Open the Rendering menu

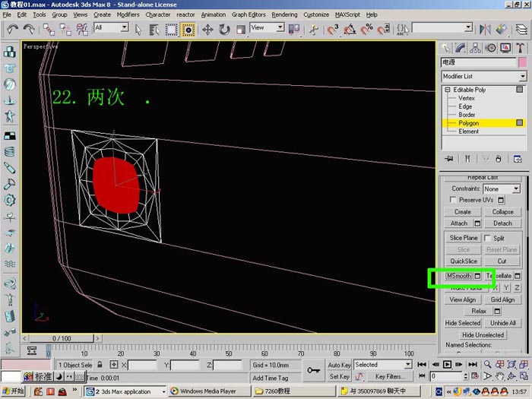click(284, 14)
